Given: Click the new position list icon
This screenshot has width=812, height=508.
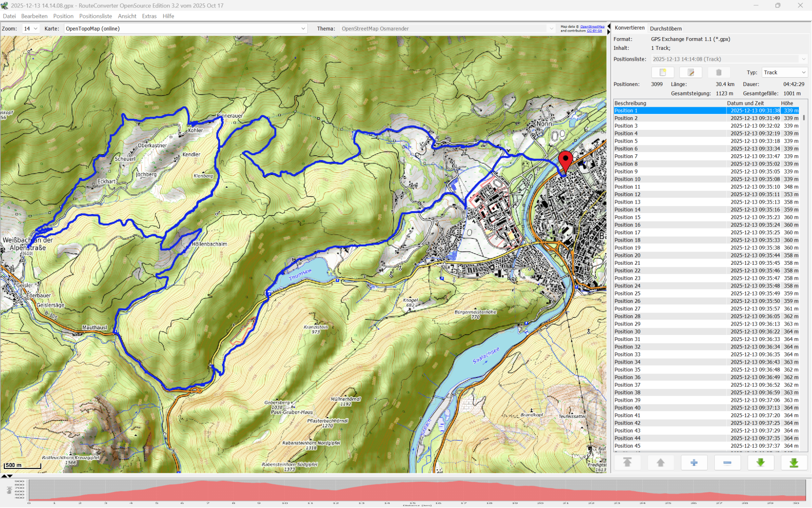Looking at the screenshot, I should (663, 72).
